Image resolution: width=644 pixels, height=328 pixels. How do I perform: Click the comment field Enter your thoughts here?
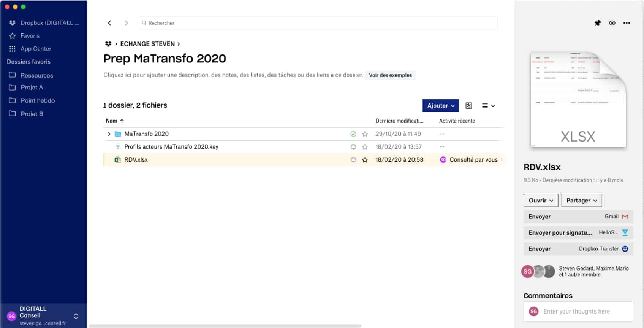pos(578,311)
